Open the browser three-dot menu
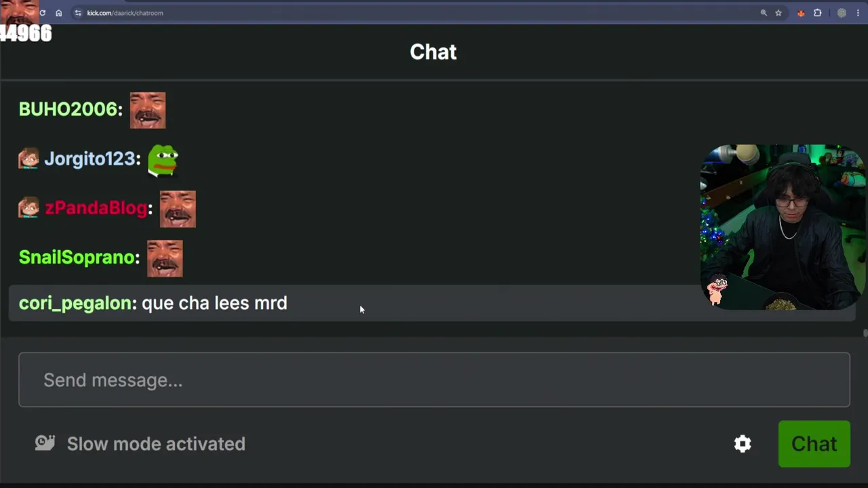The height and width of the screenshot is (488, 868). click(858, 13)
